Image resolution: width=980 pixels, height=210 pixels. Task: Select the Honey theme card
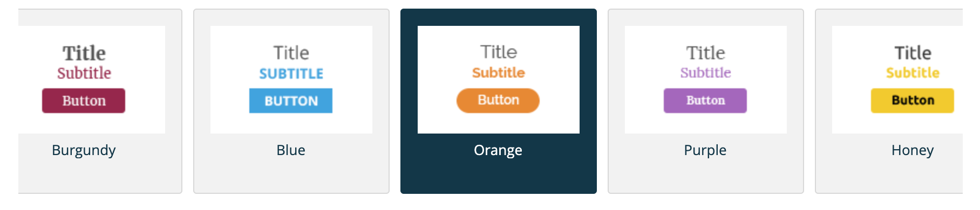coord(889,101)
